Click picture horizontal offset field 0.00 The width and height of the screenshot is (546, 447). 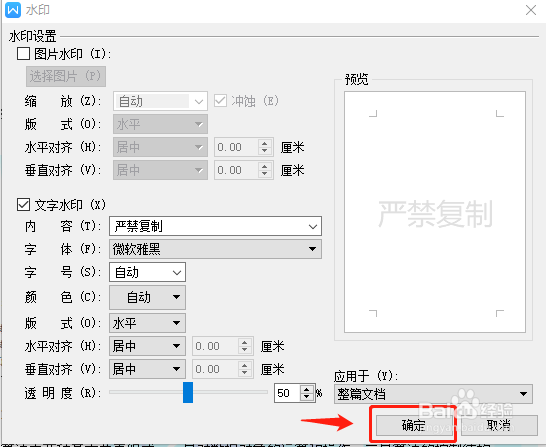coord(237,147)
